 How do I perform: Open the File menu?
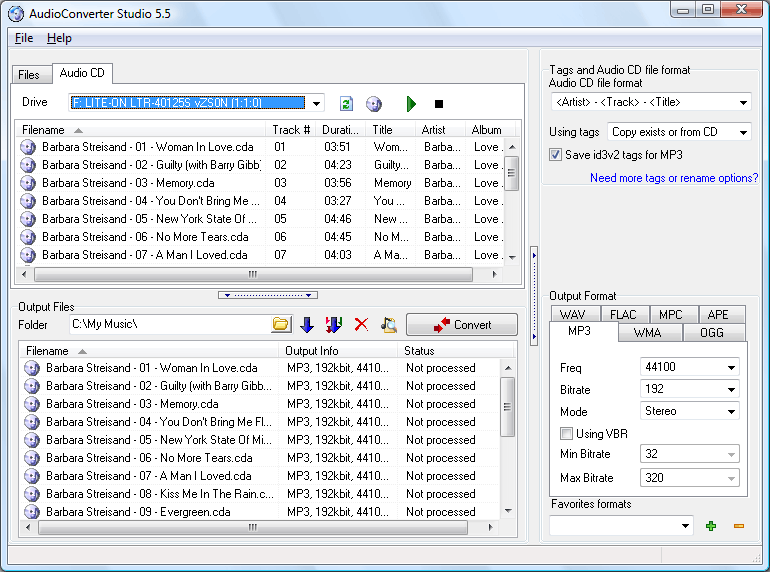click(x=24, y=38)
